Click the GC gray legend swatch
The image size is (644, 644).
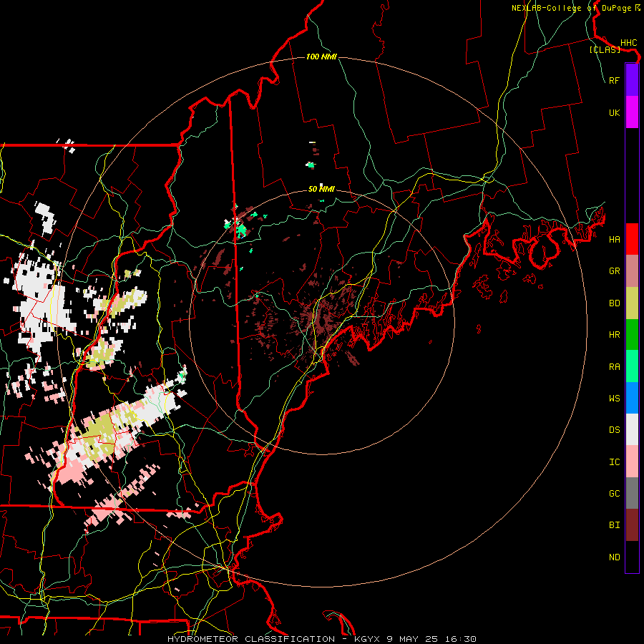click(x=632, y=493)
